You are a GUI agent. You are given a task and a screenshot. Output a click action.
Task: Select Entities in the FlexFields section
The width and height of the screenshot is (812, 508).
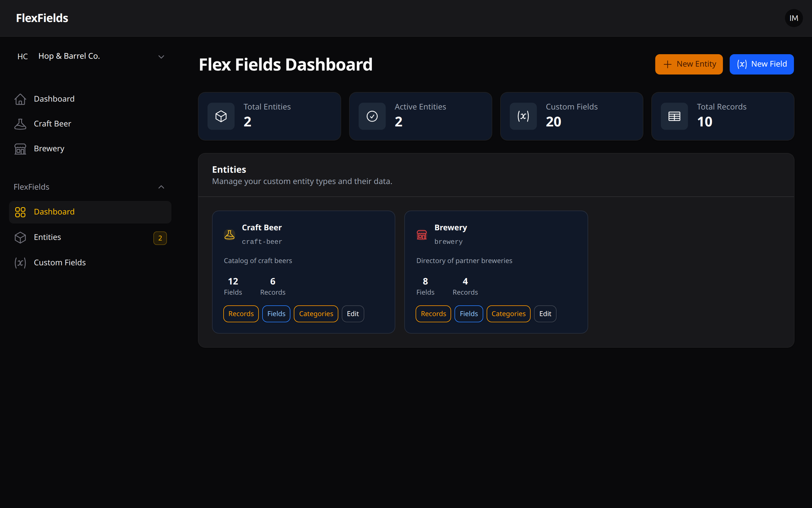(90, 237)
